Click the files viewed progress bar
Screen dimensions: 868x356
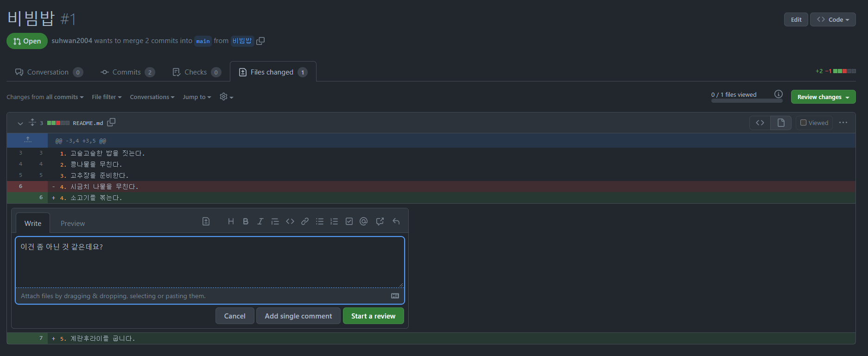tap(747, 100)
